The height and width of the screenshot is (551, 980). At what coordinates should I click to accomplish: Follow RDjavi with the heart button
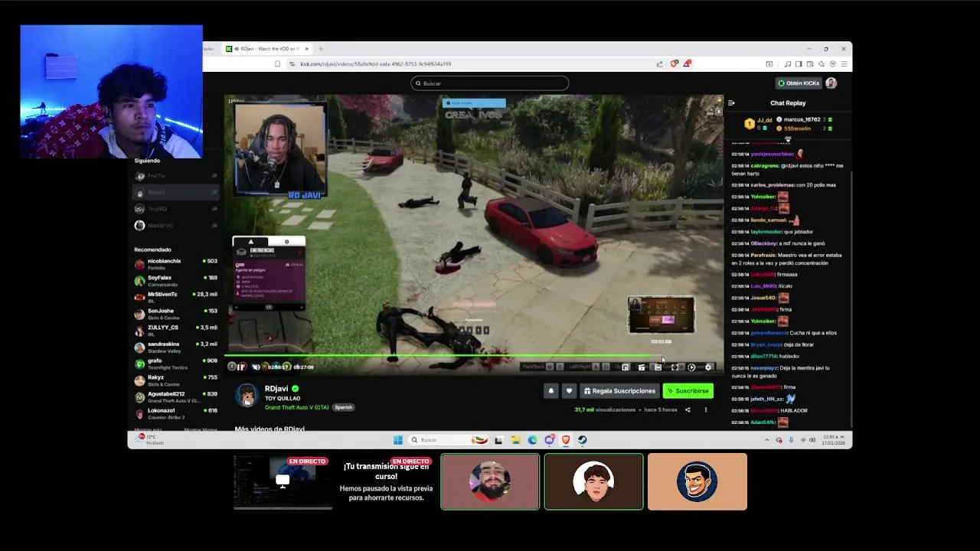(569, 391)
